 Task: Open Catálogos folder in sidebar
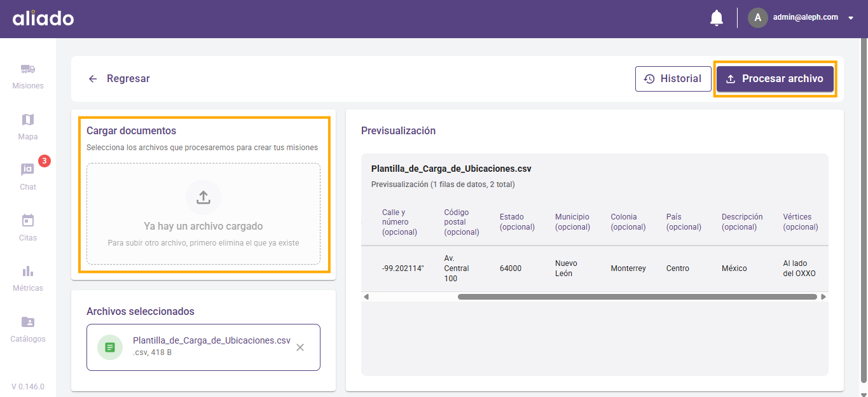[x=28, y=323]
